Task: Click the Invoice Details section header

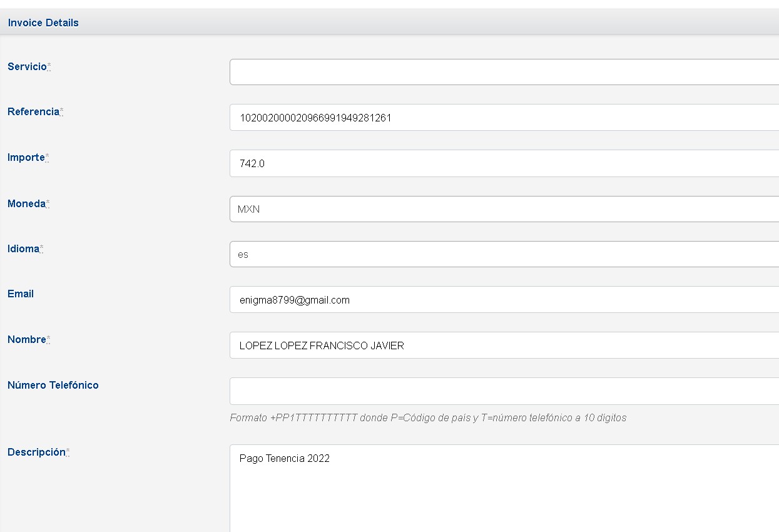Action: (43, 23)
